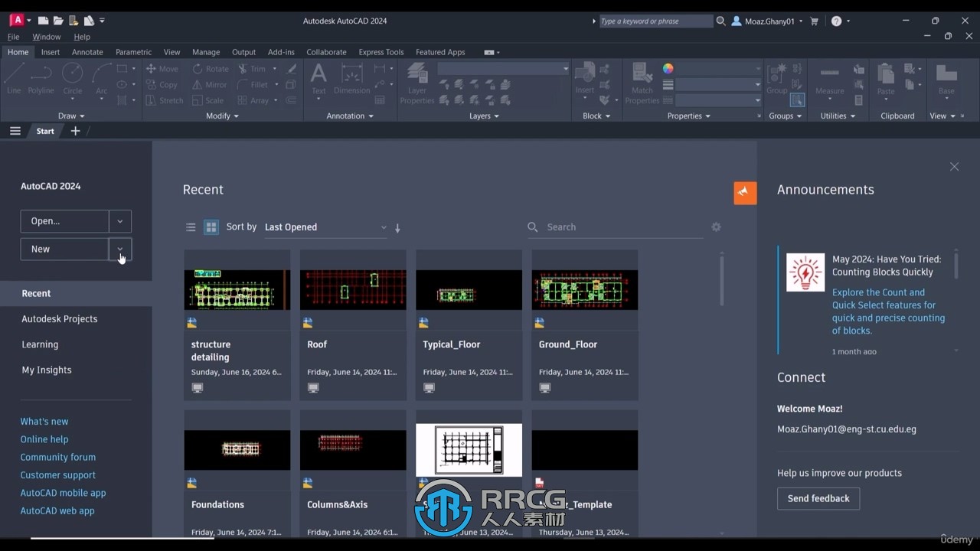Click the Mirror tool
Screen dimensions: 980x551
point(210,84)
